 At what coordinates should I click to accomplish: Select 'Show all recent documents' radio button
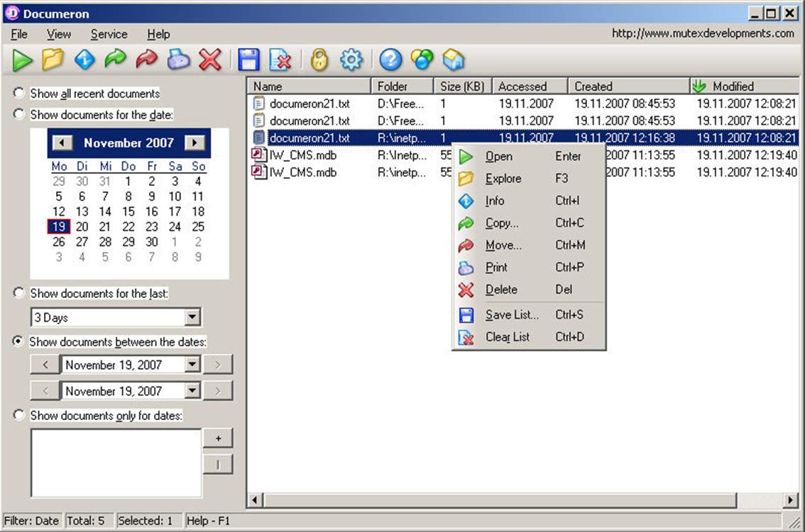[x=19, y=93]
